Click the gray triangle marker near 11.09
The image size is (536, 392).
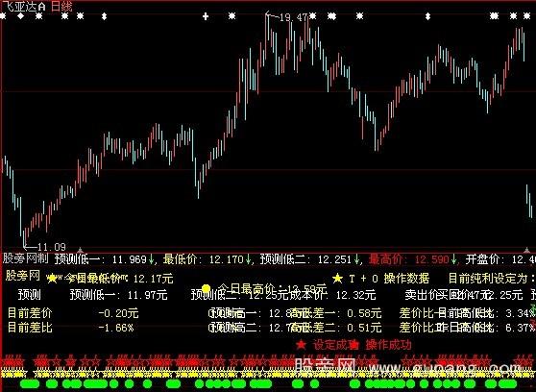click(80, 250)
